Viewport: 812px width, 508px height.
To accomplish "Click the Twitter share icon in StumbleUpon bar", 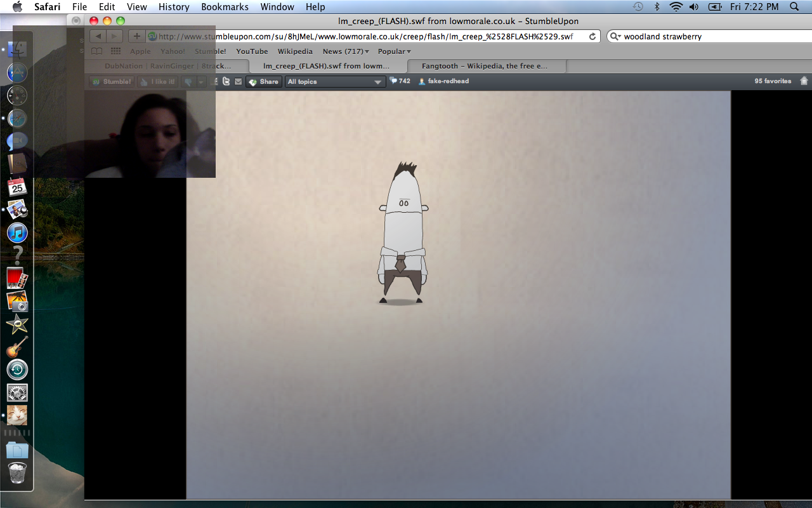I will click(226, 81).
